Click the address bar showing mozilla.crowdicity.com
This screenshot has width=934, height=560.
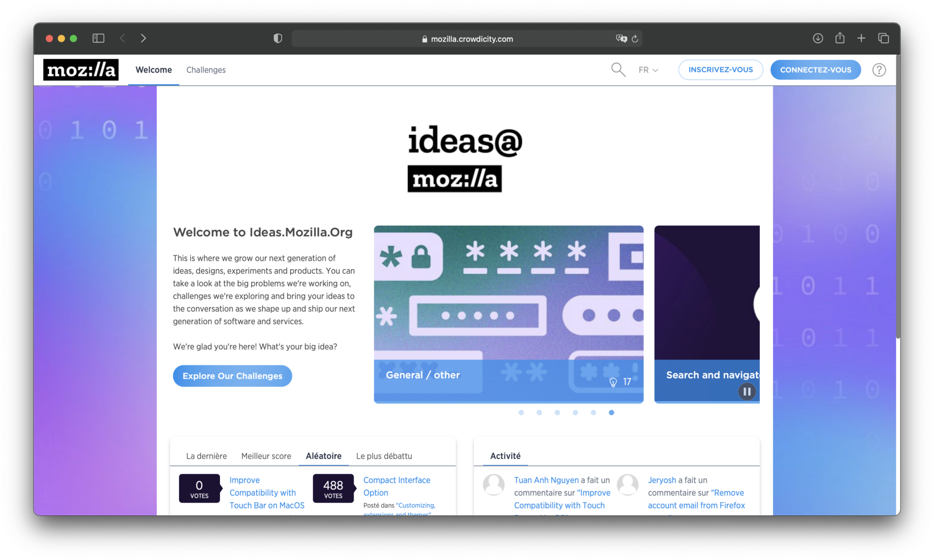467,39
